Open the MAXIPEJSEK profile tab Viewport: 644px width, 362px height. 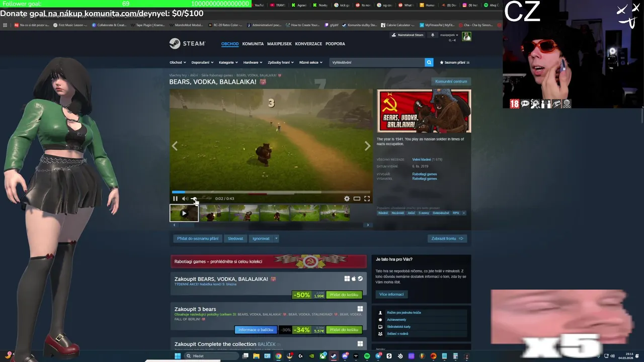pyautogui.click(x=279, y=44)
